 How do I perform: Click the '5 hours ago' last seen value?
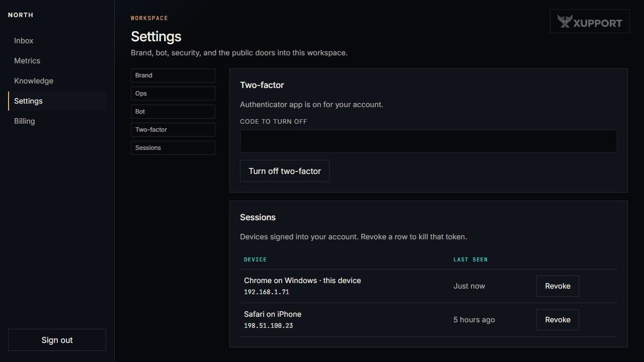tap(474, 320)
